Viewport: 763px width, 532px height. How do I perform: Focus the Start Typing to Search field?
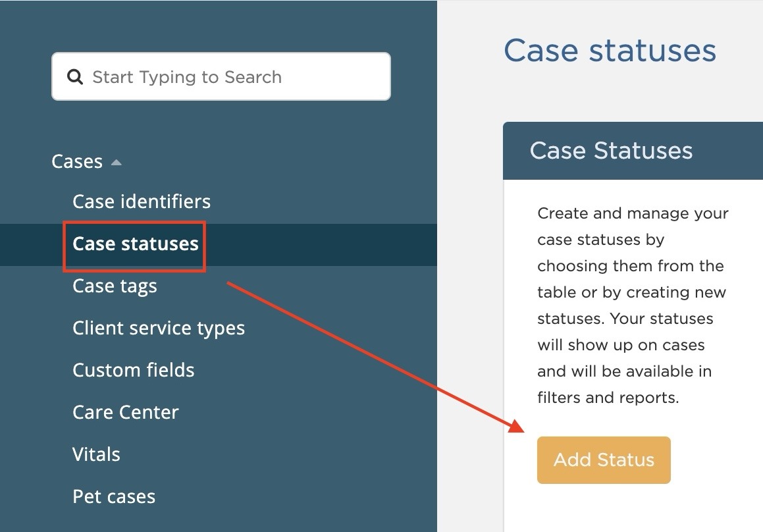(x=221, y=76)
